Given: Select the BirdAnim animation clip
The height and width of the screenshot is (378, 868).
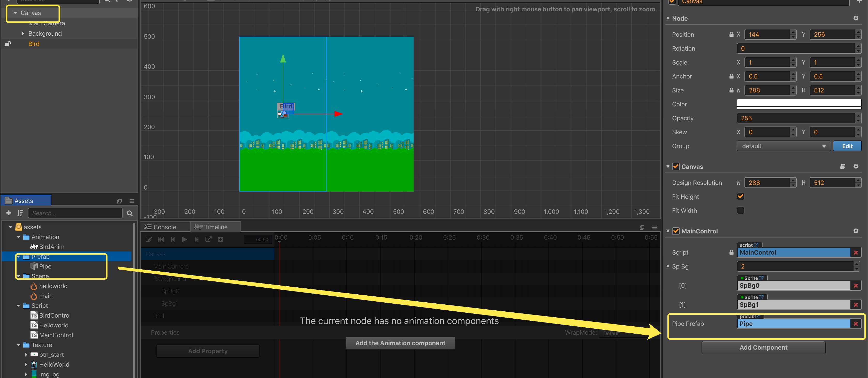Looking at the screenshot, I should pyautogui.click(x=51, y=247).
